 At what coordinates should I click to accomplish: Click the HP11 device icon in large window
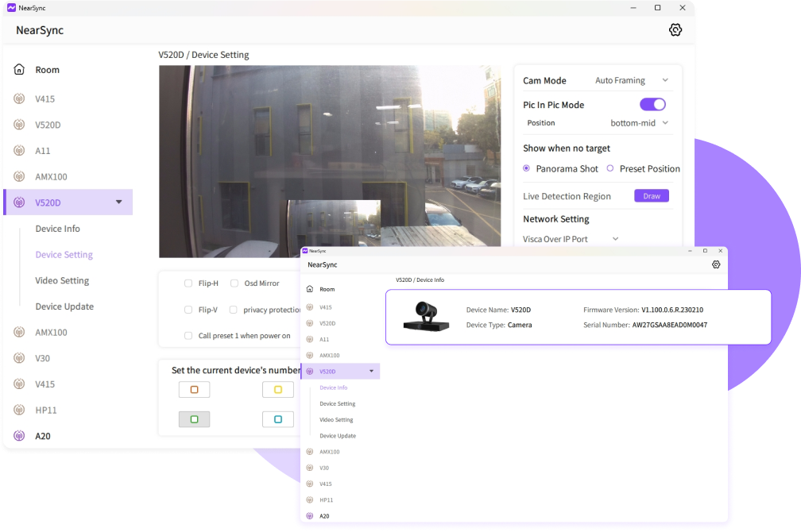[x=19, y=410]
